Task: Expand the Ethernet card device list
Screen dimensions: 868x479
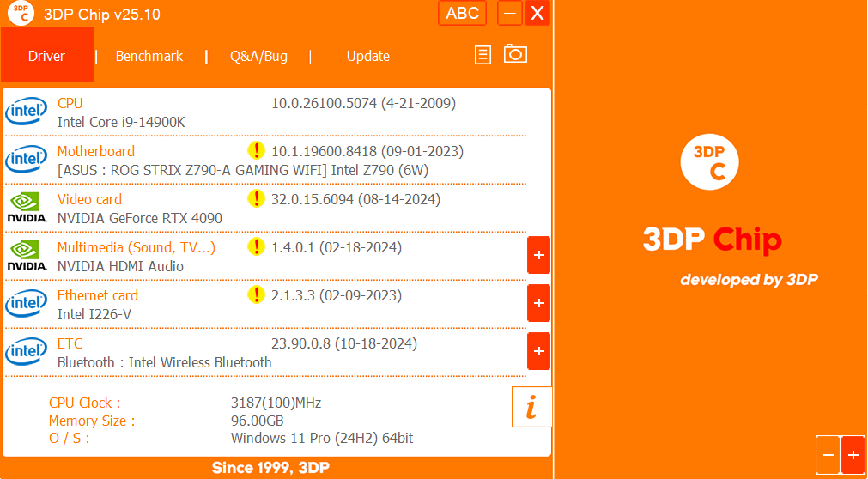Action: click(x=538, y=303)
